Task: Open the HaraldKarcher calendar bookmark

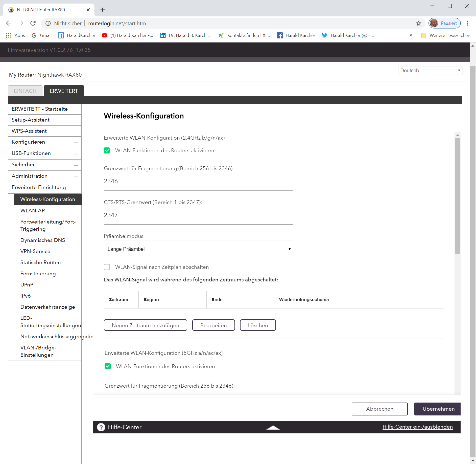Action: (77, 35)
